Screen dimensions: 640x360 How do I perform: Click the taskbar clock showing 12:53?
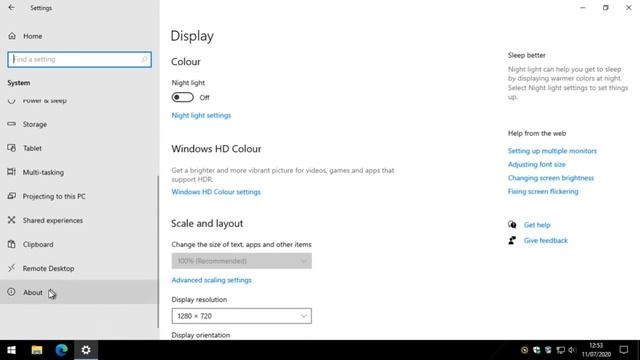pos(596,350)
